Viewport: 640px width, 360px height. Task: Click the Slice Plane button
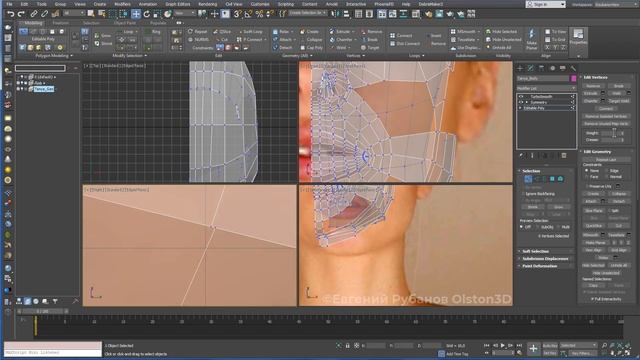(x=593, y=211)
